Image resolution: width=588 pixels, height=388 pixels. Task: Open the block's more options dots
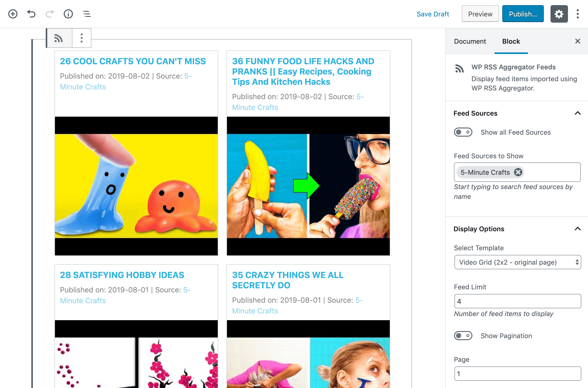pyautogui.click(x=82, y=38)
